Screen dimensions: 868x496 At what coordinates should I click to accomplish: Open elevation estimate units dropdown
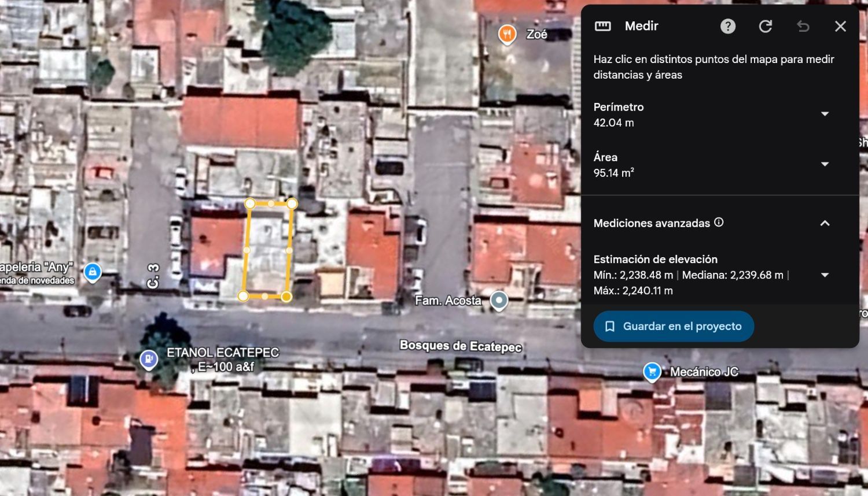click(825, 275)
